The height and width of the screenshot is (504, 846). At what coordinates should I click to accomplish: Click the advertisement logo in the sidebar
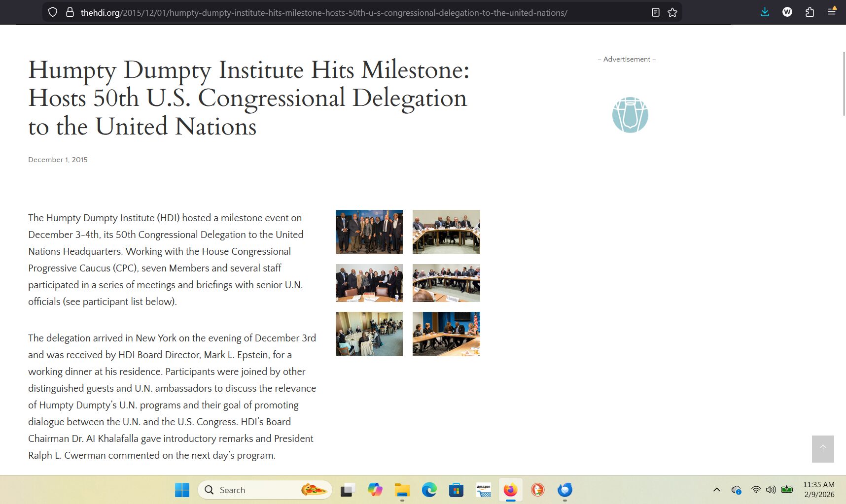(x=630, y=115)
